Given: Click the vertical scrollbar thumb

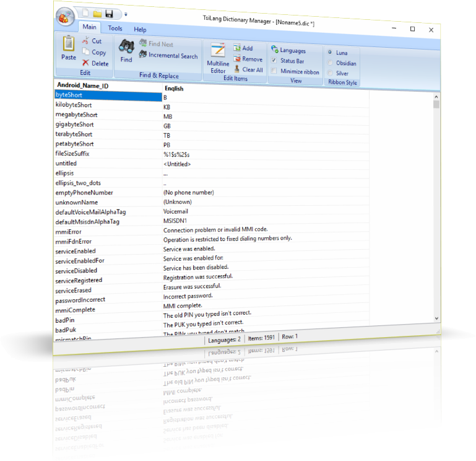Looking at the screenshot, I should coord(436,104).
